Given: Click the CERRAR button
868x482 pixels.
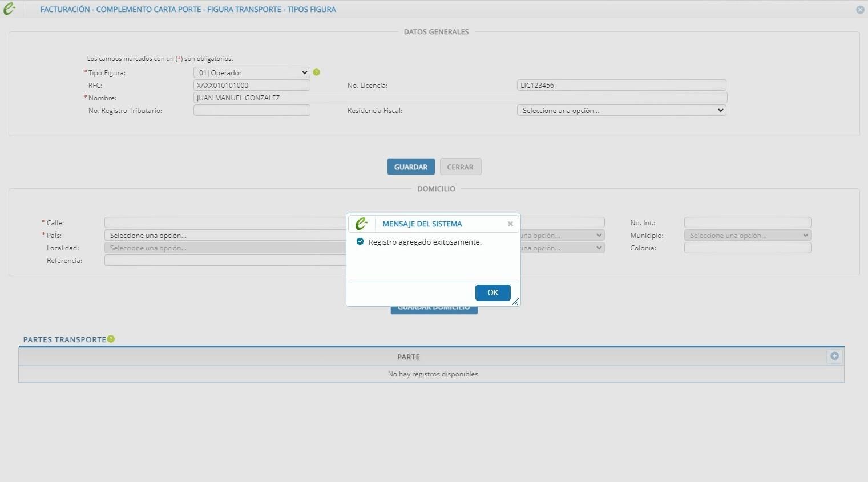Looking at the screenshot, I should coord(461,167).
